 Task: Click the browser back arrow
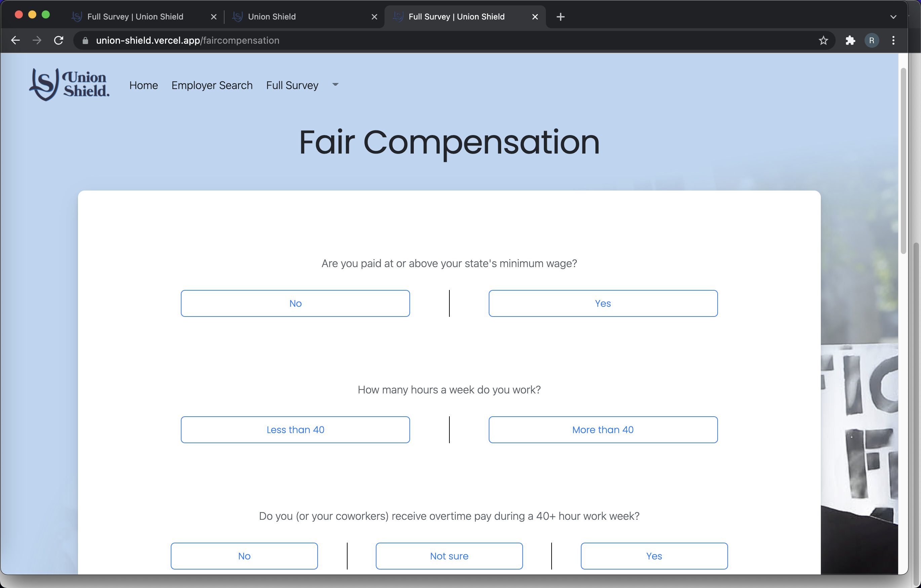click(x=15, y=40)
